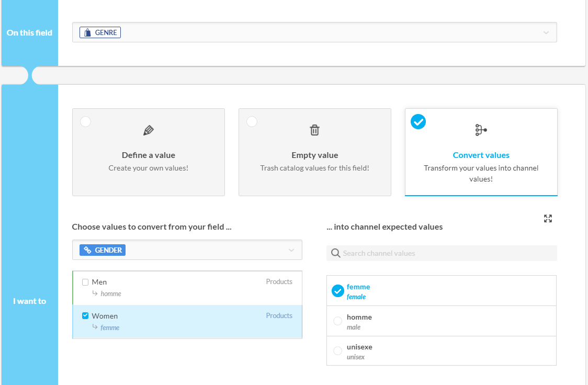Click the GENRE shopping bag tag

pos(100,32)
